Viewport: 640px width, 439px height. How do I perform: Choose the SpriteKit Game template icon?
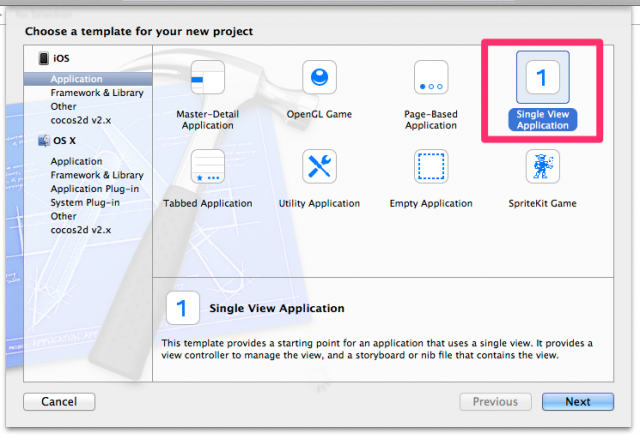(542, 166)
